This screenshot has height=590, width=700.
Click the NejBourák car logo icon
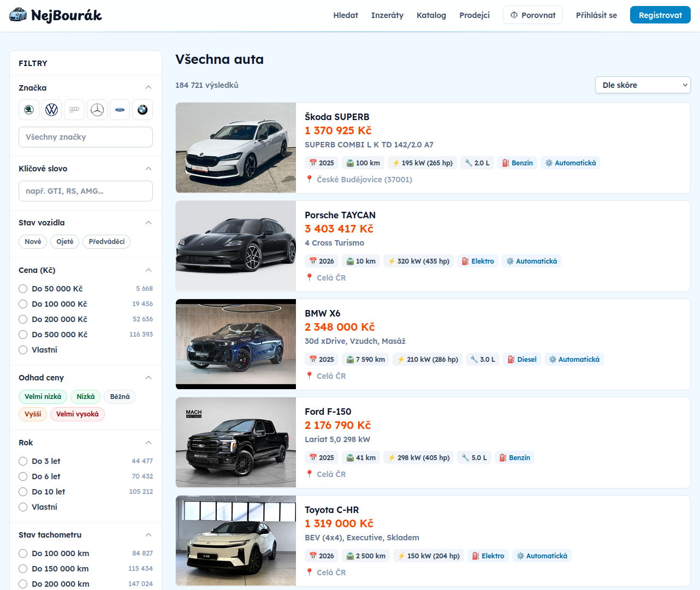[x=18, y=15]
